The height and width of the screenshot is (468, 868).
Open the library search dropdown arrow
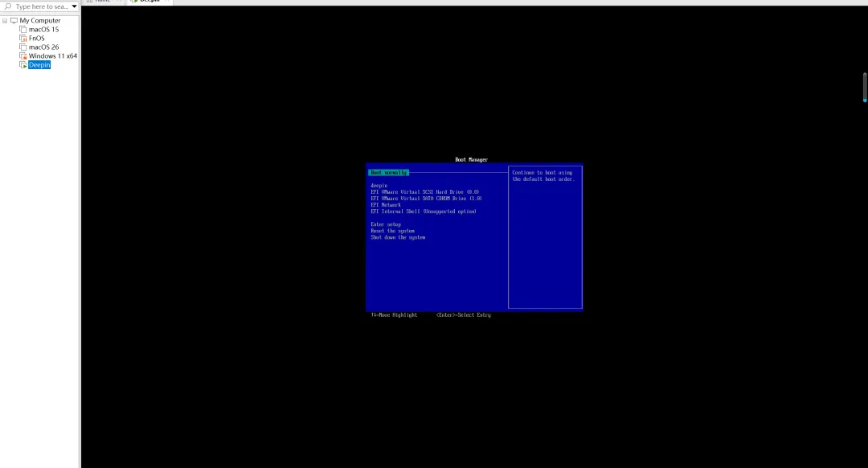[x=74, y=6]
